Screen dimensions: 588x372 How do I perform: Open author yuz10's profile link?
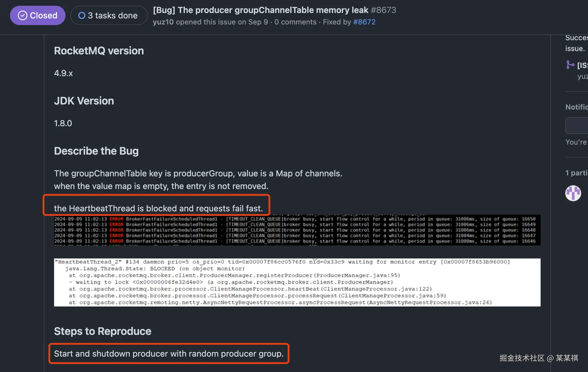pyautogui.click(x=163, y=22)
